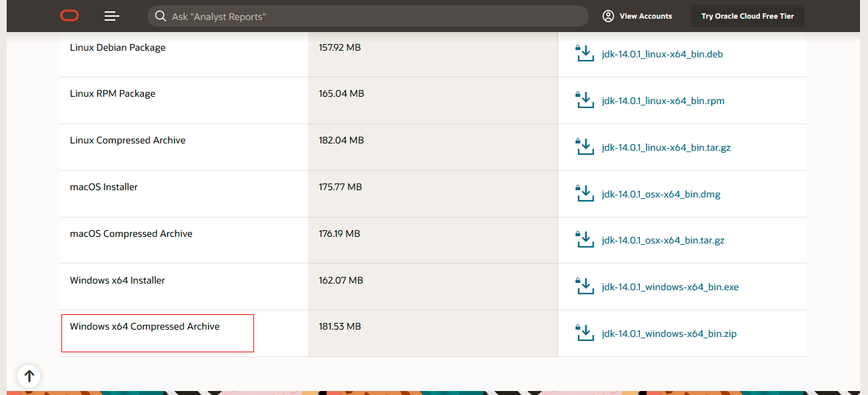Click the search magnifier icon
Viewport: 868px width, 395px height.
[160, 16]
